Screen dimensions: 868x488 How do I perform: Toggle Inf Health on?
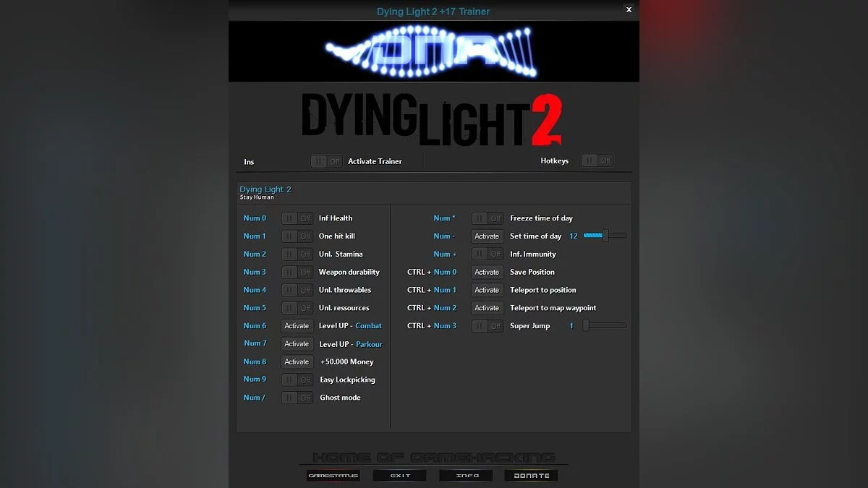click(x=297, y=218)
